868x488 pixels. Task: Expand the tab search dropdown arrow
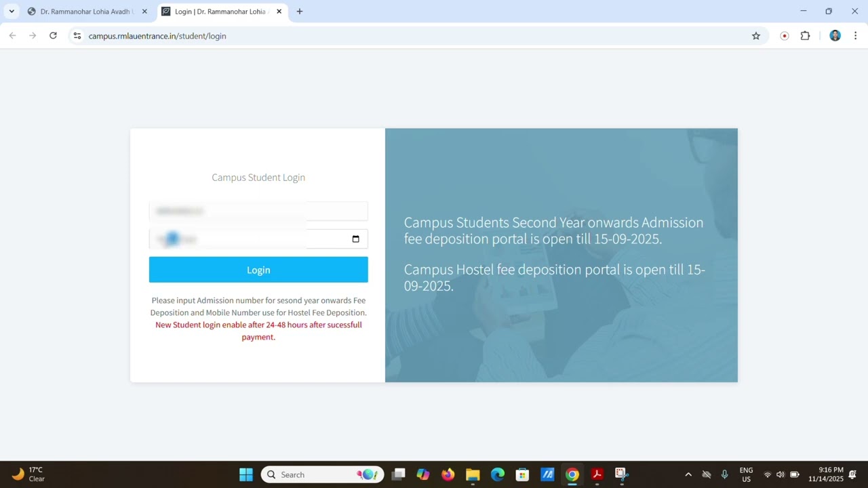point(12,12)
